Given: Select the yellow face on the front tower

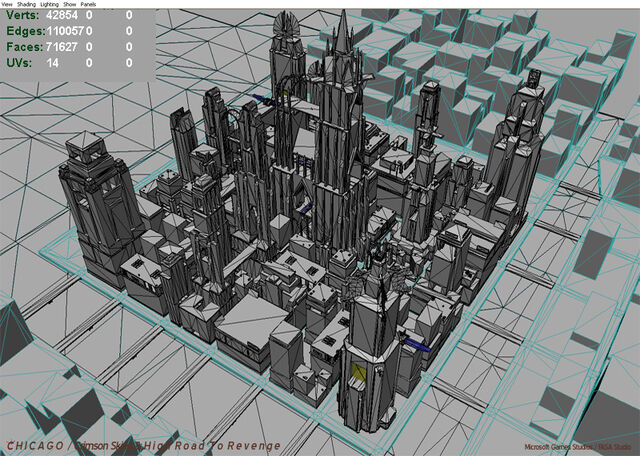Looking at the screenshot, I should coord(359,373).
